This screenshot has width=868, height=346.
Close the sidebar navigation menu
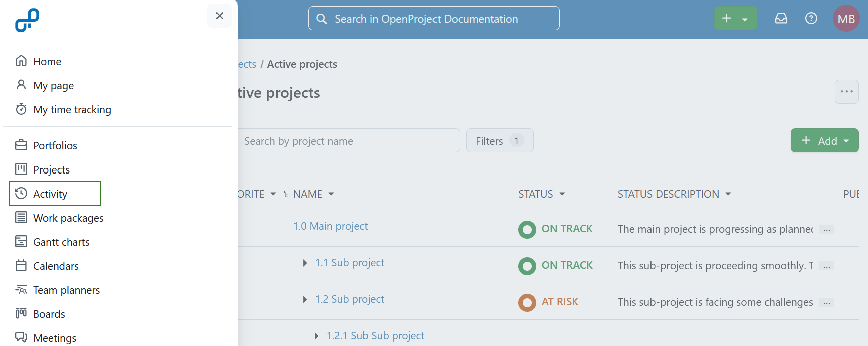click(x=220, y=16)
